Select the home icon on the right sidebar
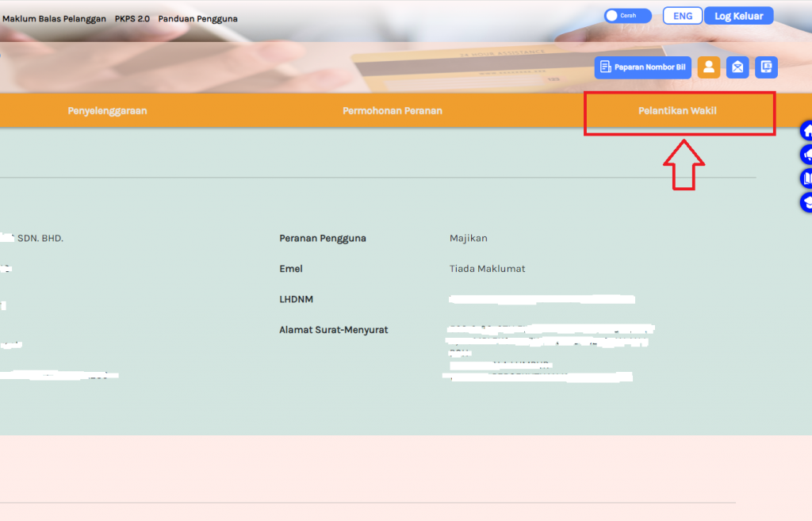 (x=806, y=129)
